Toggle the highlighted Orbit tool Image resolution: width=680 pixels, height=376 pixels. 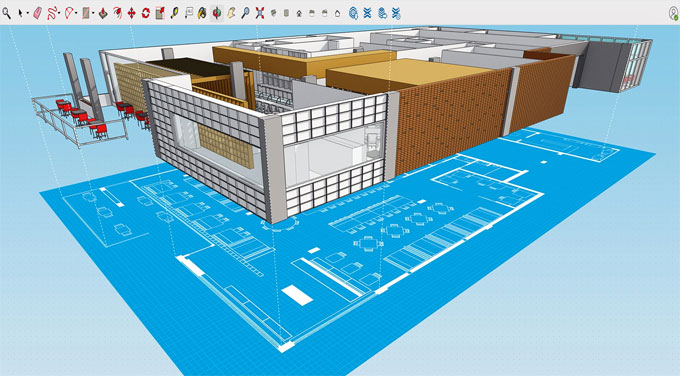[217, 13]
